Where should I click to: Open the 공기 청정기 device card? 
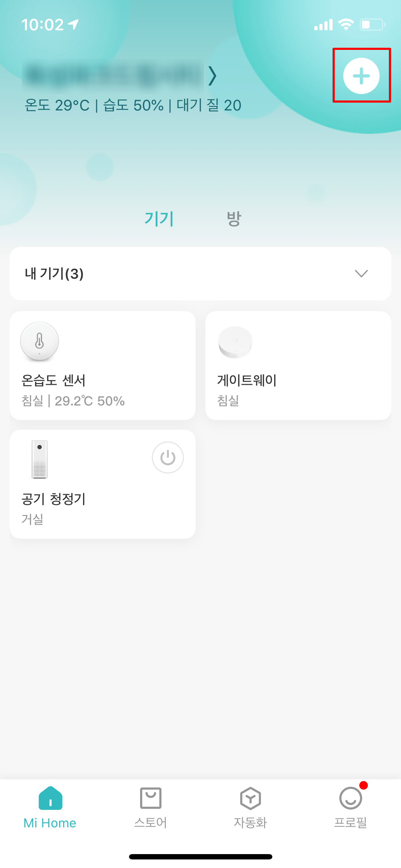pyautogui.click(x=103, y=484)
